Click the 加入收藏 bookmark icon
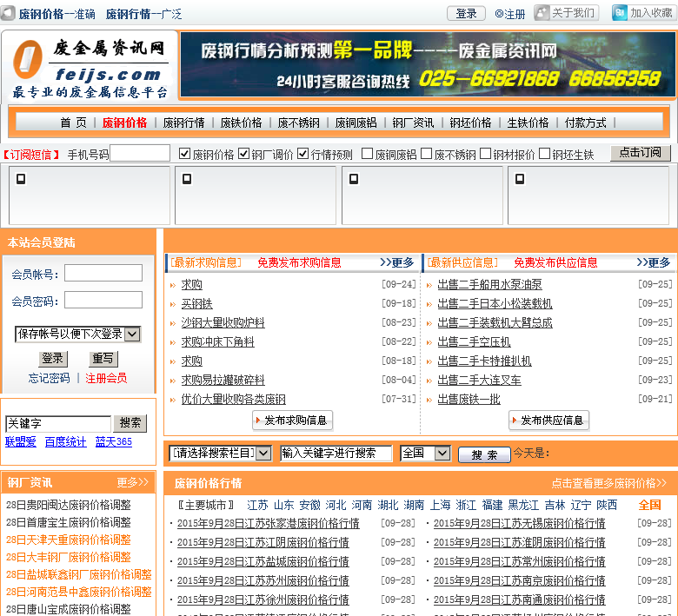Image resolution: width=678 pixels, height=616 pixels. pos(620,13)
